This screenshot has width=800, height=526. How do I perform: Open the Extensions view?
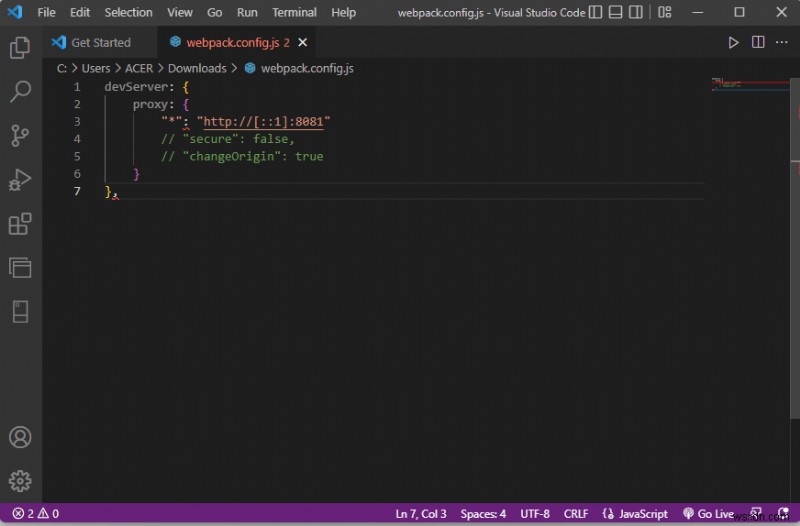coord(20,224)
